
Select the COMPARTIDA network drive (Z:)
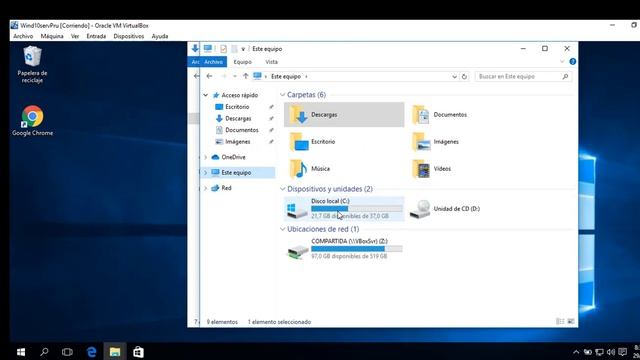[x=344, y=249]
